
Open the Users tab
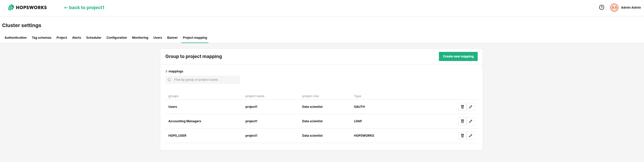157,38
